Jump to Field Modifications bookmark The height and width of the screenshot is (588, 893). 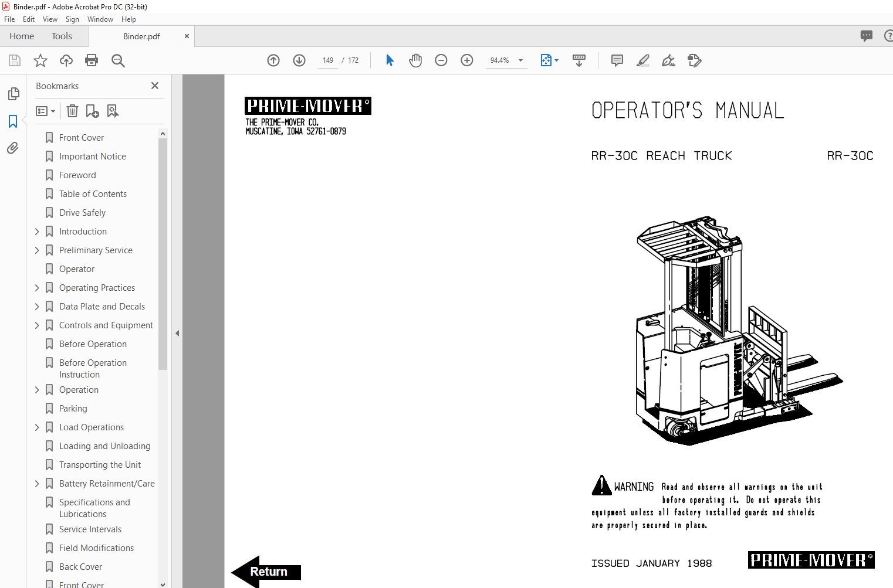pos(96,548)
